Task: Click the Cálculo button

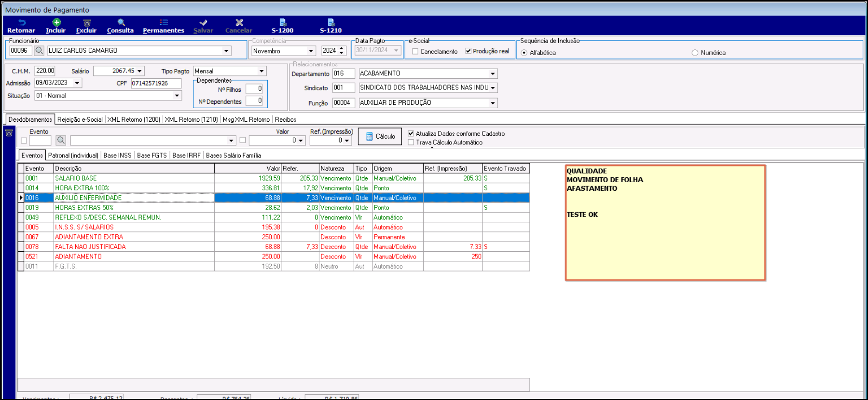Action: tap(380, 136)
